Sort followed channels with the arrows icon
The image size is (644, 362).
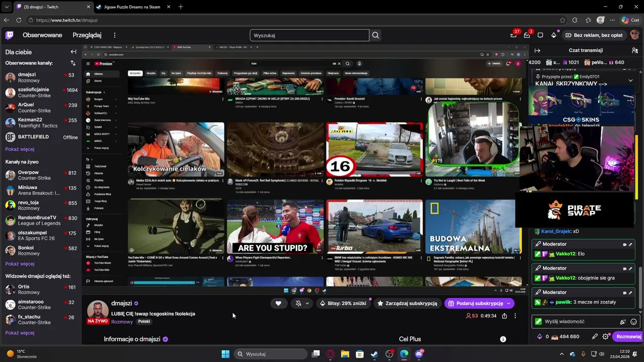coord(73,63)
